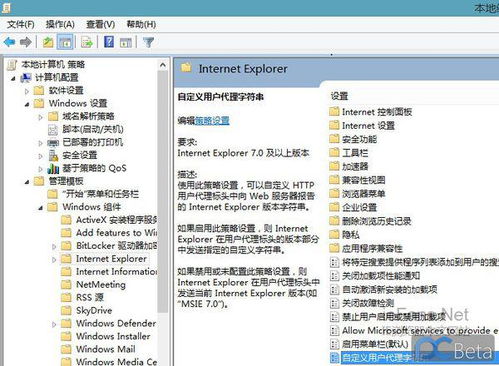Click the Up one level folder icon
Screen dimensions: 499x366
tap(48, 42)
